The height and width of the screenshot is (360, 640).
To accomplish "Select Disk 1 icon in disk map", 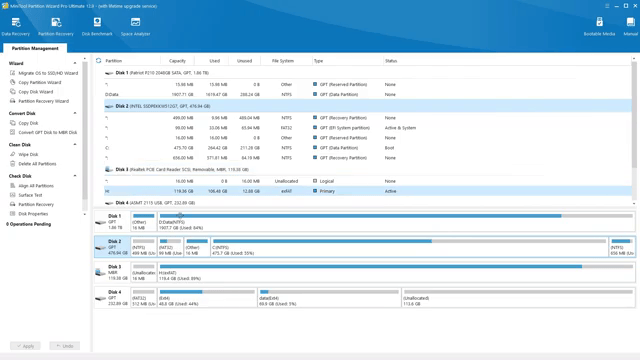I will [100, 222].
